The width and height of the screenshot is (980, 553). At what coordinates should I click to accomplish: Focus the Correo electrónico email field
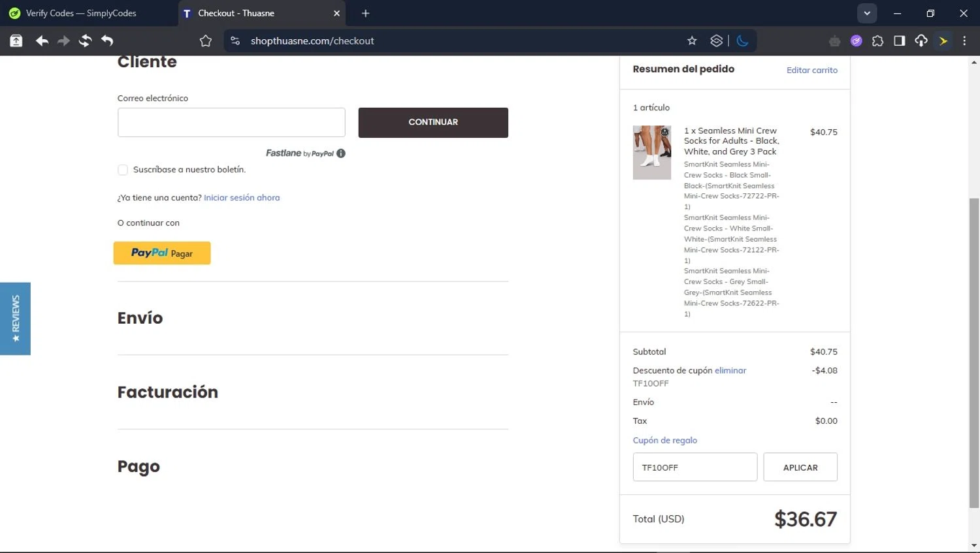pyautogui.click(x=231, y=122)
